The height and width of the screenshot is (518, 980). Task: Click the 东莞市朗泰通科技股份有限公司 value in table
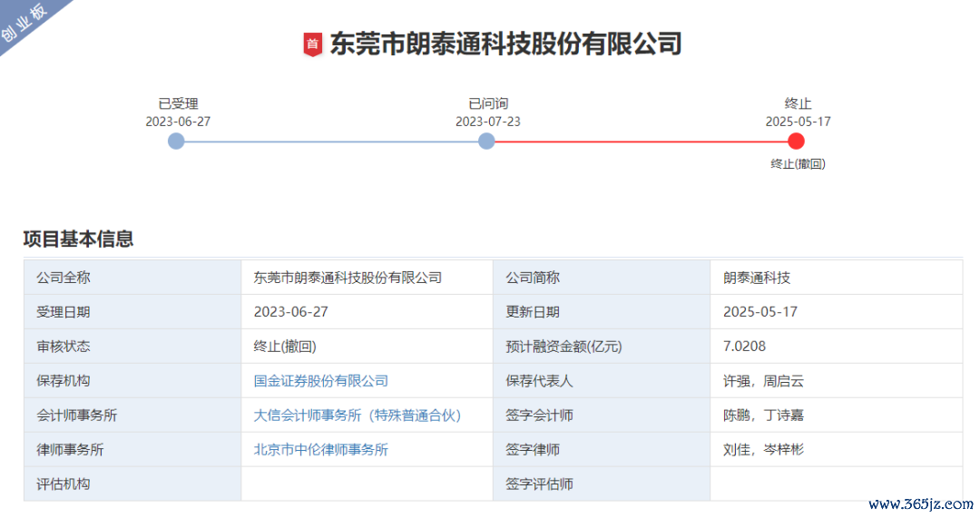click(348, 278)
